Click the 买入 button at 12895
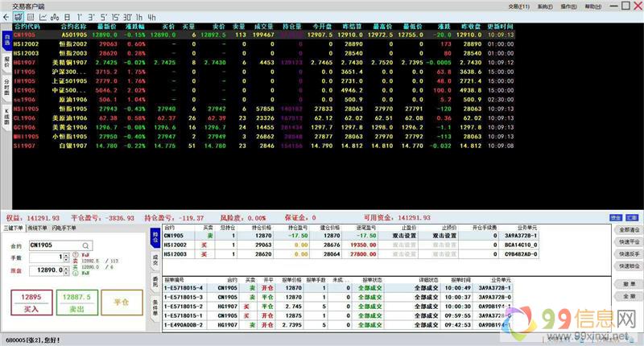 tap(31, 302)
